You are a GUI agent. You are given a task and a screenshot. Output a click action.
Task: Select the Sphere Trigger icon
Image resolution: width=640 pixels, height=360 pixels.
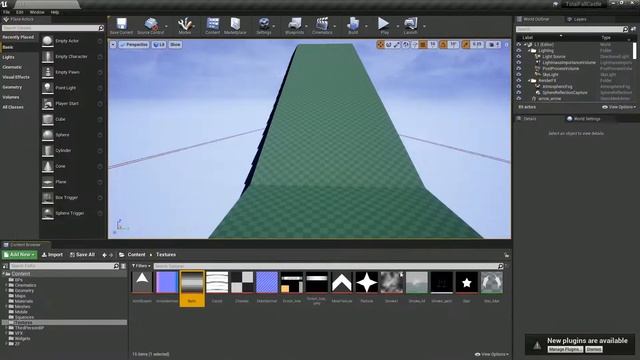click(48, 213)
